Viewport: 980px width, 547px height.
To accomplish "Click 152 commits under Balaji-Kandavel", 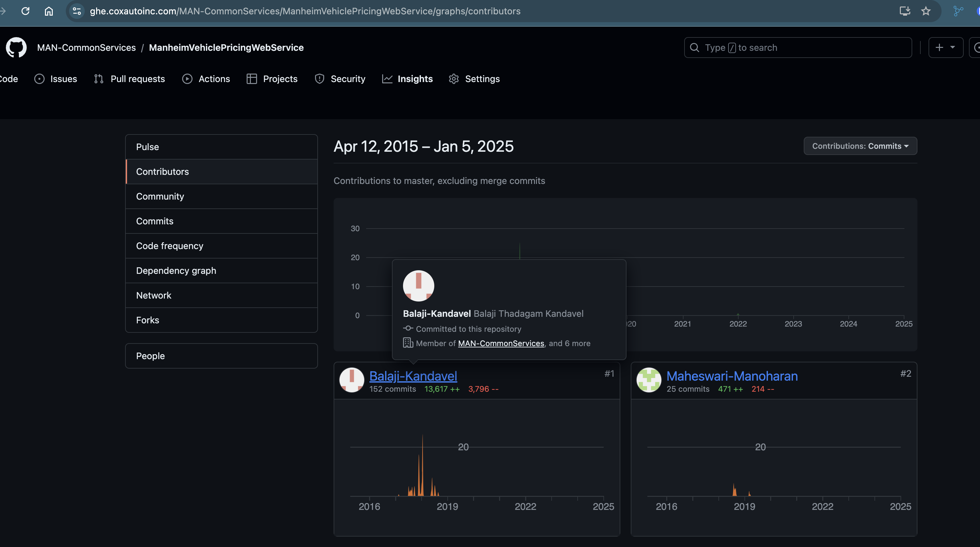I will 393,389.
